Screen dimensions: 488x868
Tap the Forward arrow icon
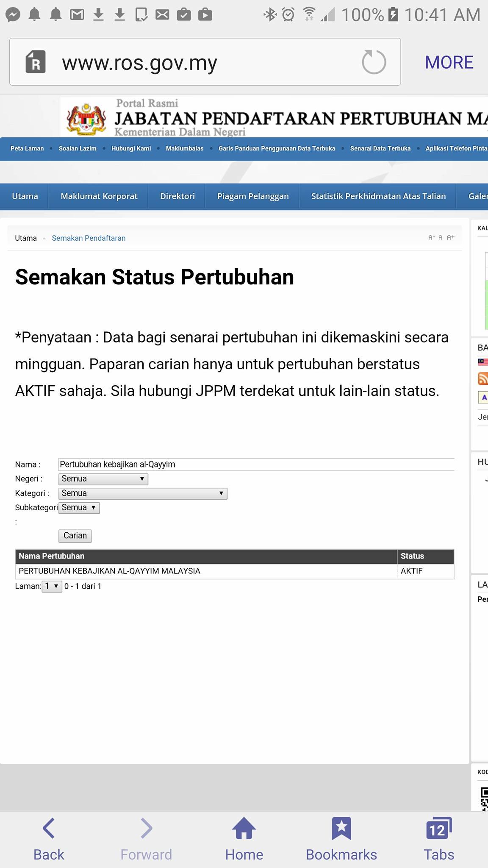click(146, 828)
